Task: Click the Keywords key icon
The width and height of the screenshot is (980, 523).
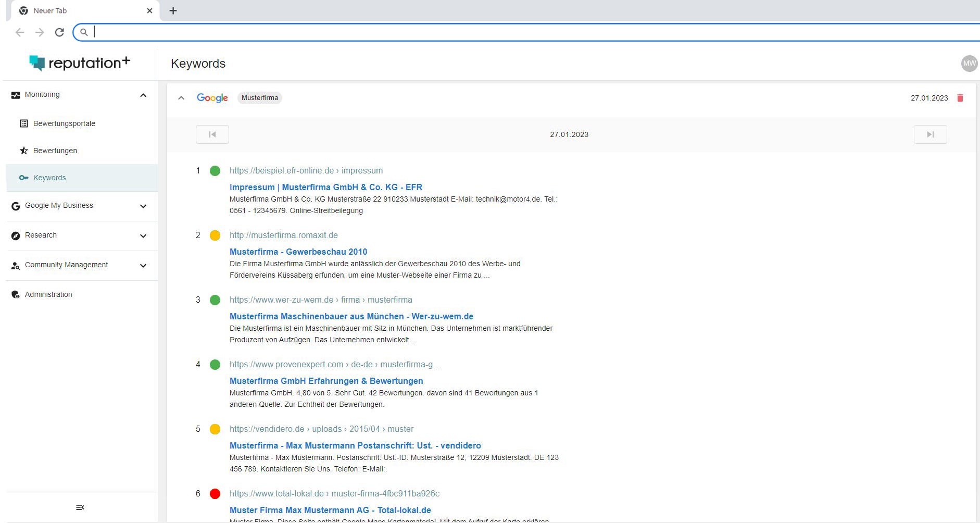Action: [24, 178]
